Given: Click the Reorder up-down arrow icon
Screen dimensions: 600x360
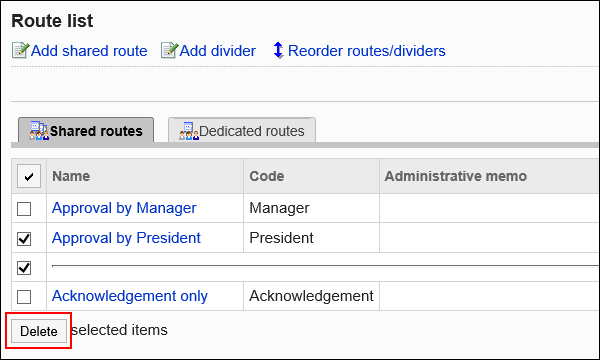Looking at the screenshot, I should tap(278, 50).
